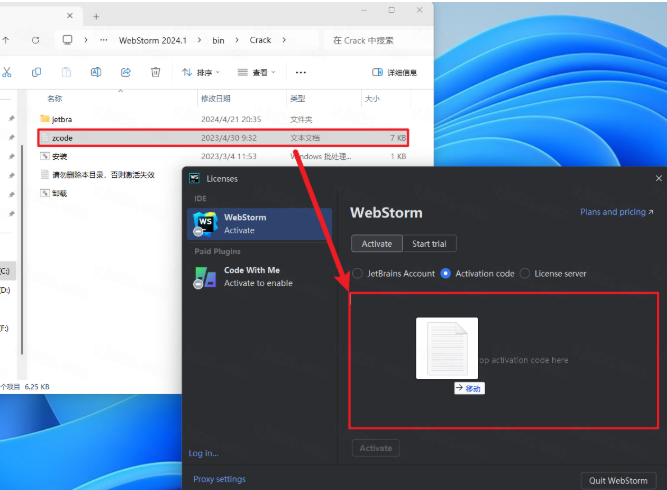This screenshot has height=490, width=667.
Task: Open the sort (排序) dropdown in Explorer
Action: click(201, 72)
